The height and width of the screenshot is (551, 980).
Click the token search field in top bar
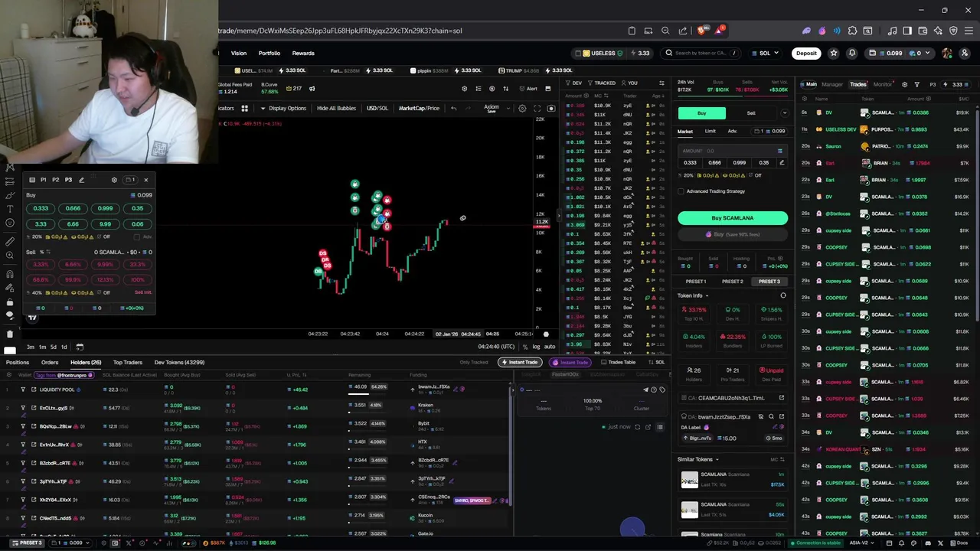(701, 53)
